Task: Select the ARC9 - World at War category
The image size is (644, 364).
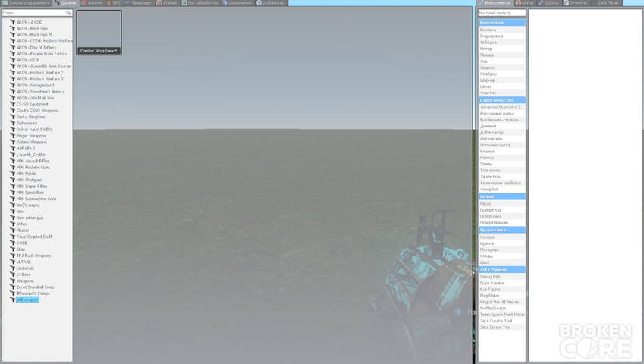Action: point(36,98)
